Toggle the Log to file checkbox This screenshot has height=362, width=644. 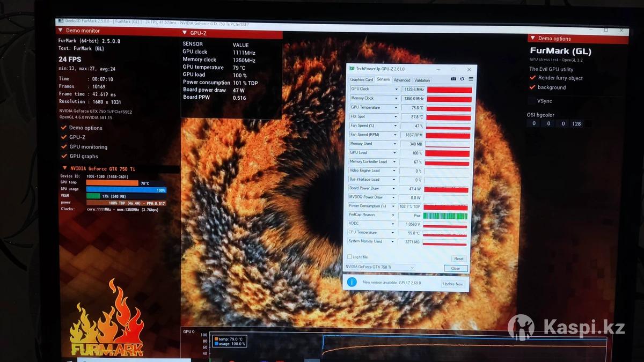[x=350, y=257]
